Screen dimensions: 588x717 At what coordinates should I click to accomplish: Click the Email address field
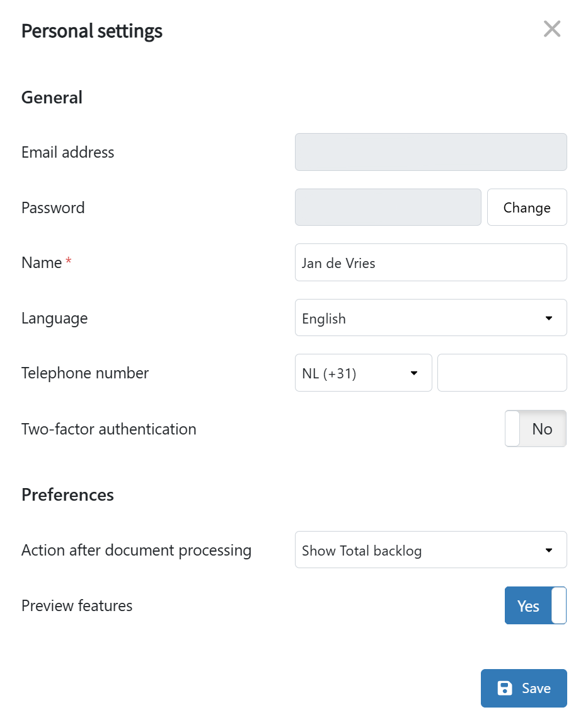click(x=431, y=152)
